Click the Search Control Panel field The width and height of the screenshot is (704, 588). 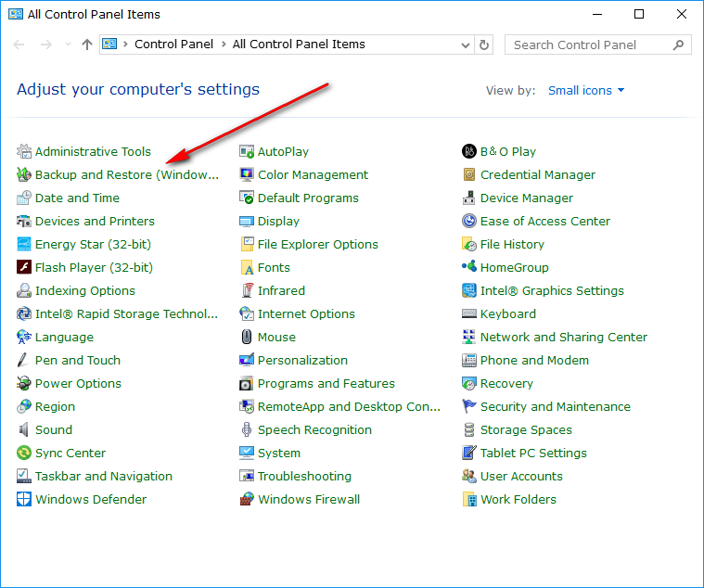coord(598,45)
